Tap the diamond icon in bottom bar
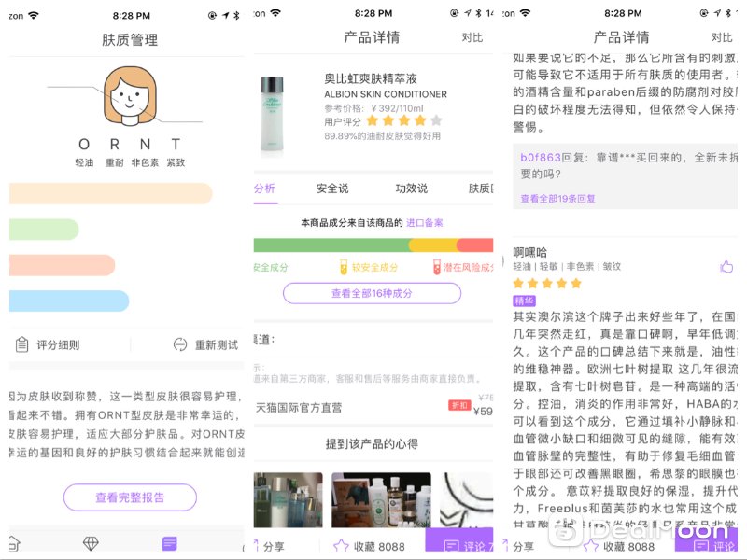This screenshot has width=747, height=560. click(x=91, y=543)
